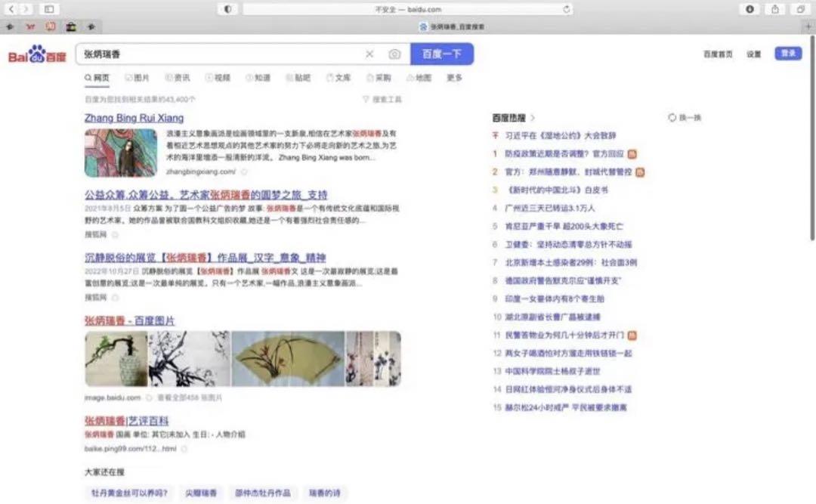Screen dimensions: 816x504
Task: Click the 百度一下 search button
Action: pyautogui.click(x=442, y=54)
